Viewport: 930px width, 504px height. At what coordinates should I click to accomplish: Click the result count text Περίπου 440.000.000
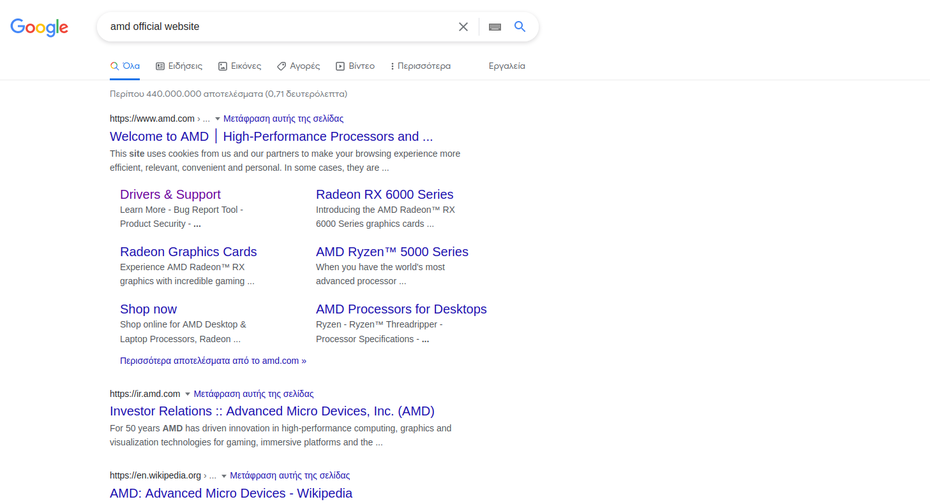(x=228, y=94)
